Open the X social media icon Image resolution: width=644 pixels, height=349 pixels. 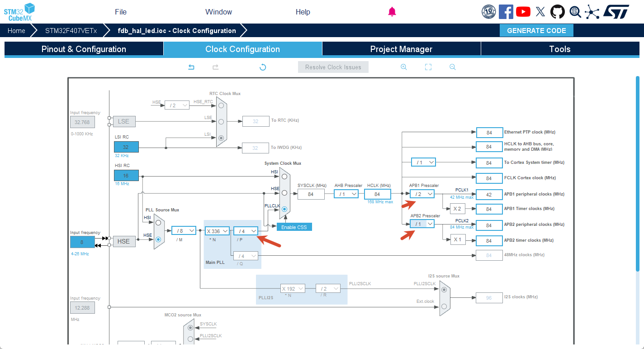click(540, 12)
